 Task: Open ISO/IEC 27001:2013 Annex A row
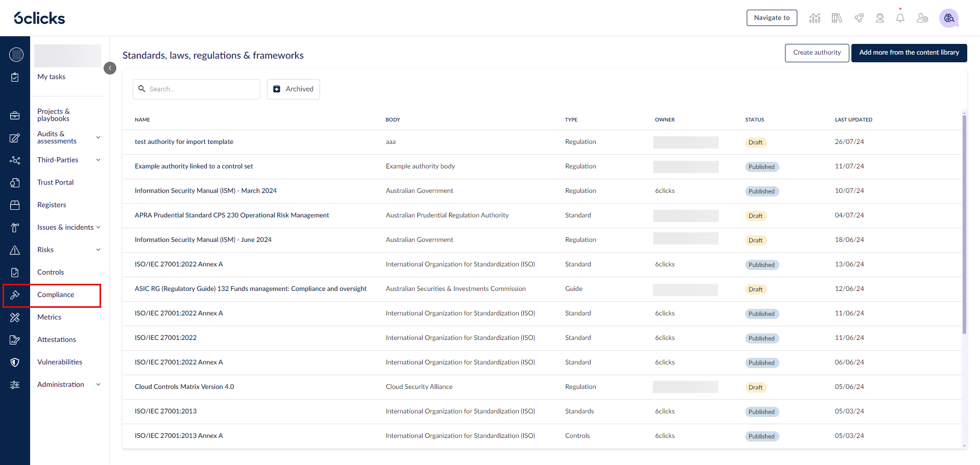(x=542, y=436)
